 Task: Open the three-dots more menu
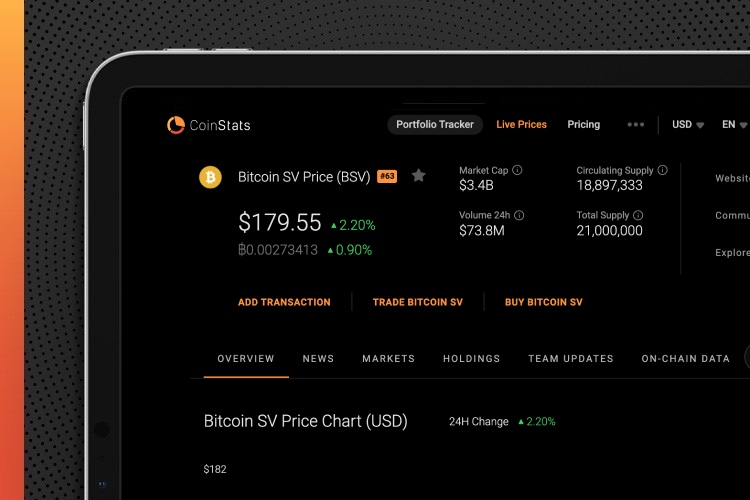[635, 125]
